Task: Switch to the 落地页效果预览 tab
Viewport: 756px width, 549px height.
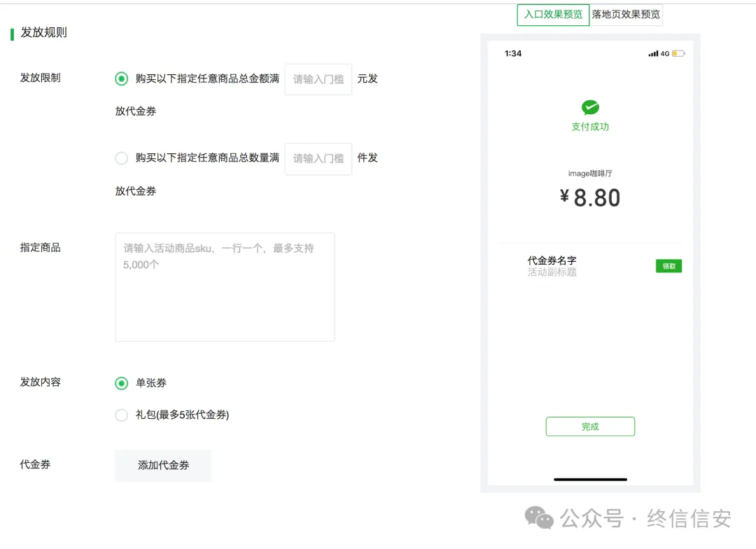Action: pos(626,15)
